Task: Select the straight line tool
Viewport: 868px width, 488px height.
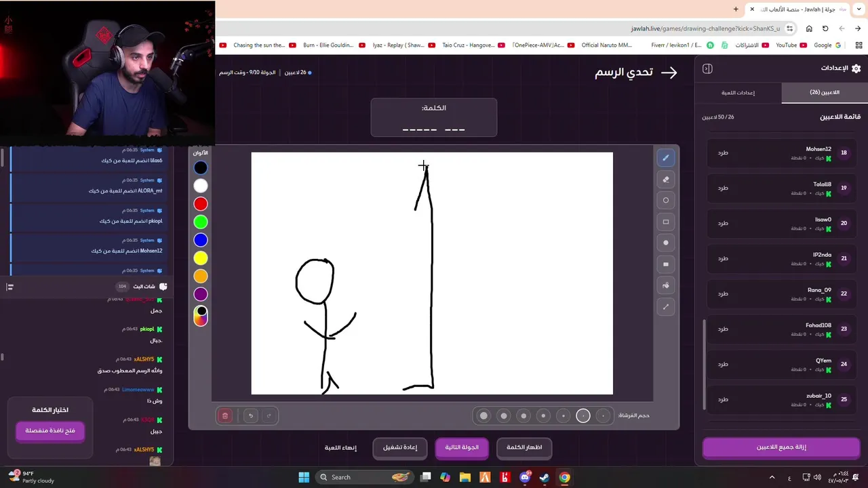Action: point(665,307)
